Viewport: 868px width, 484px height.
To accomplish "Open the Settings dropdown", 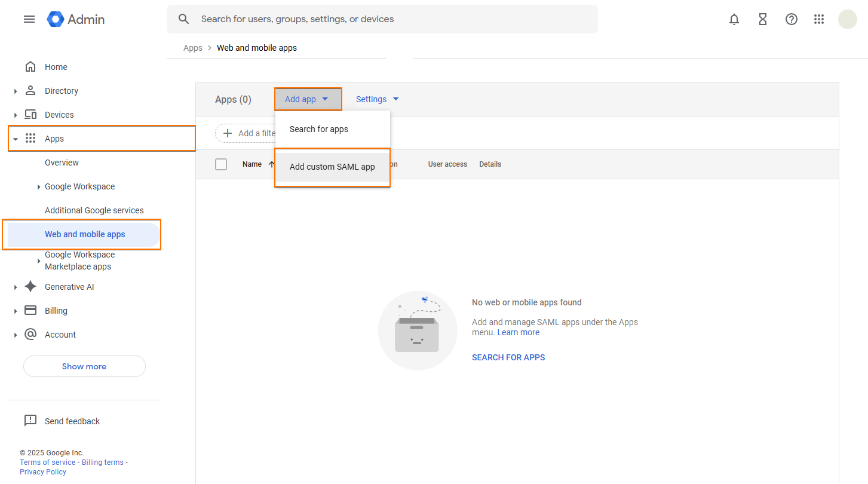I will tap(376, 99).
